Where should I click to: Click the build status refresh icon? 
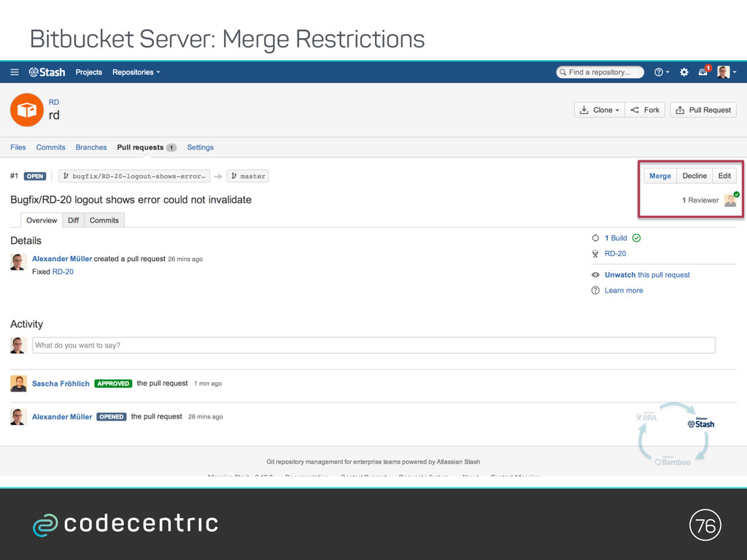pyautogui.click(x=595, y=238)
